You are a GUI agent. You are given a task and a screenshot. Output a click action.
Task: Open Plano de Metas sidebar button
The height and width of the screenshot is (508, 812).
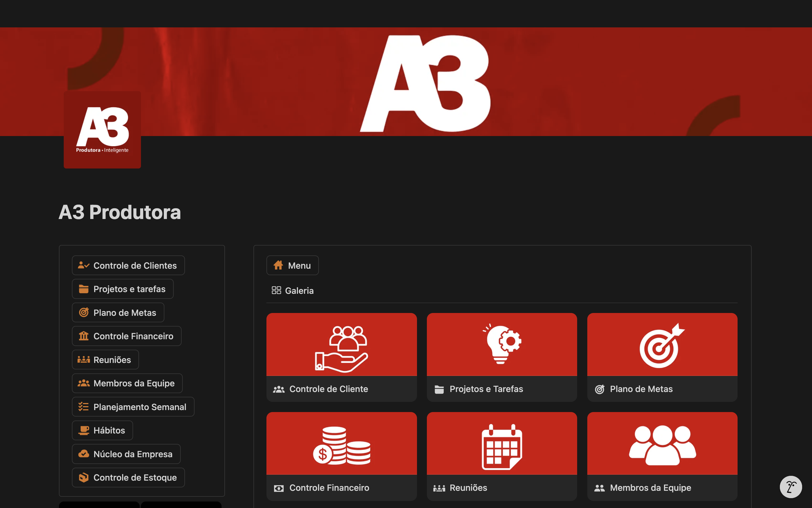click(118, 312)
